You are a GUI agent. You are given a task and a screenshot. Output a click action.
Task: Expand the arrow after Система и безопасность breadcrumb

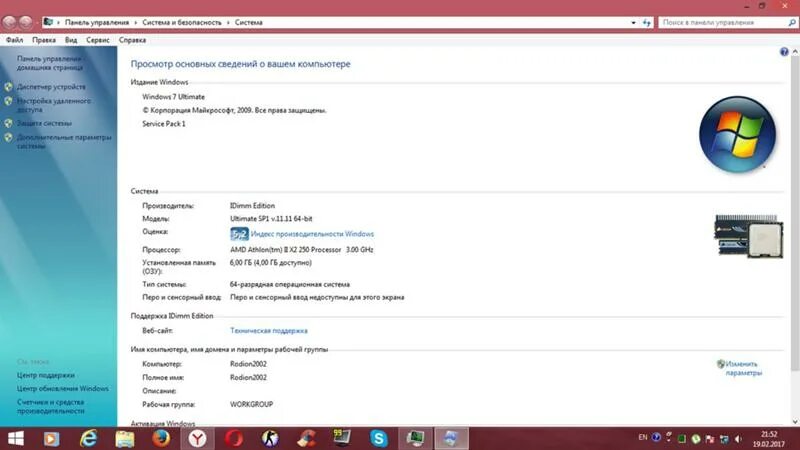(x=228, y=22)
